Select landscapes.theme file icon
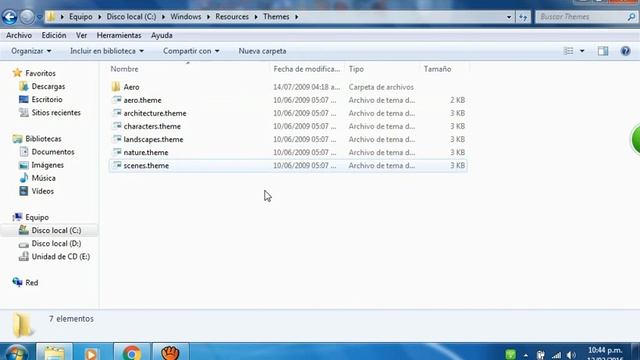The height and width of the screenshot is (360, 640). tap(117, 139)
